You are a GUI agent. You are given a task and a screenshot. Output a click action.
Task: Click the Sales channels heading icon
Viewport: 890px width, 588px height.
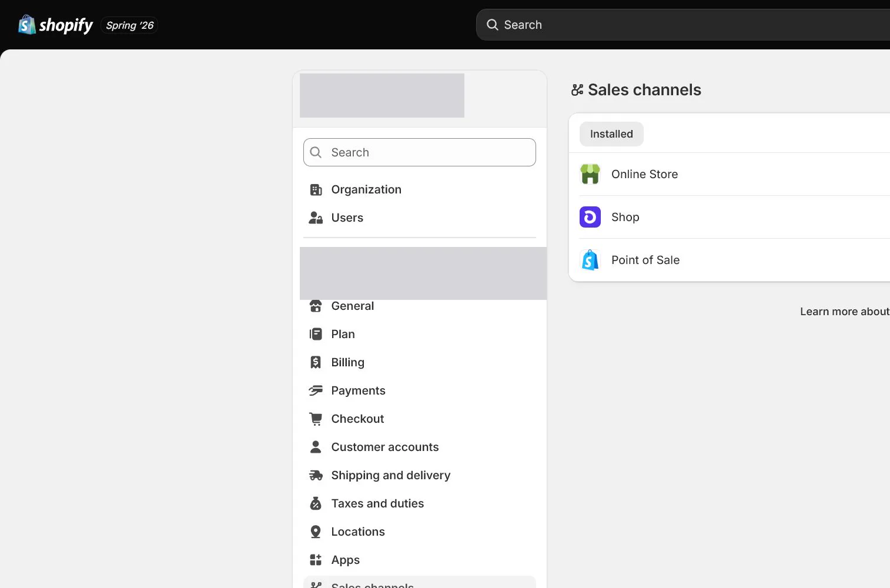coord(577,90)
